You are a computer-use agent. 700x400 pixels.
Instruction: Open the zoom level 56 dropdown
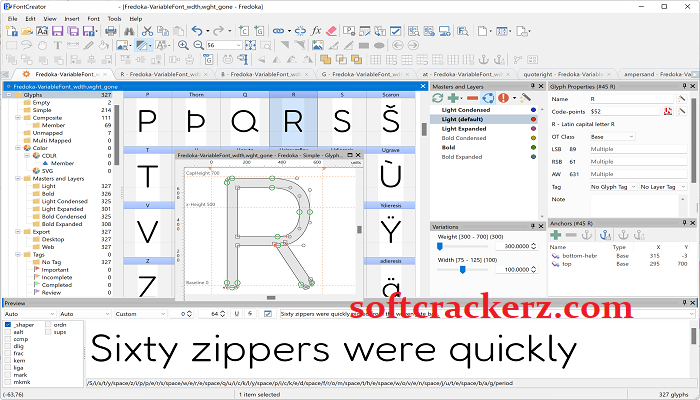click(238, 45)
